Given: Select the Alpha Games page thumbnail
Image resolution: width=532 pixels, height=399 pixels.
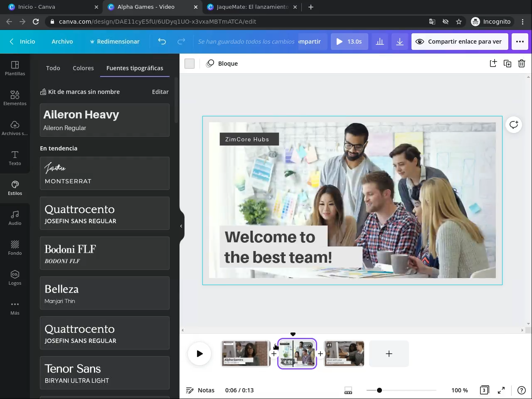Looking at the screenshot, I should (246, 354).
